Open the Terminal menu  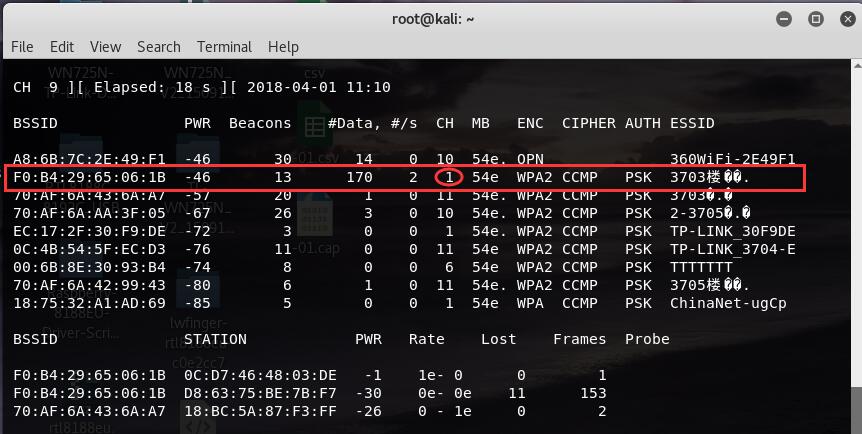coord(224,46)
